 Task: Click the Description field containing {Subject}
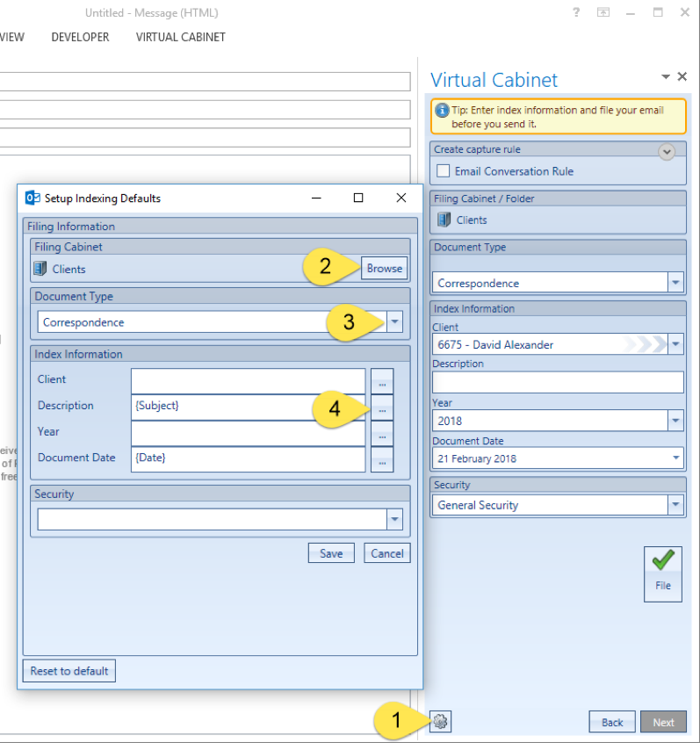[x=249, y=407]
